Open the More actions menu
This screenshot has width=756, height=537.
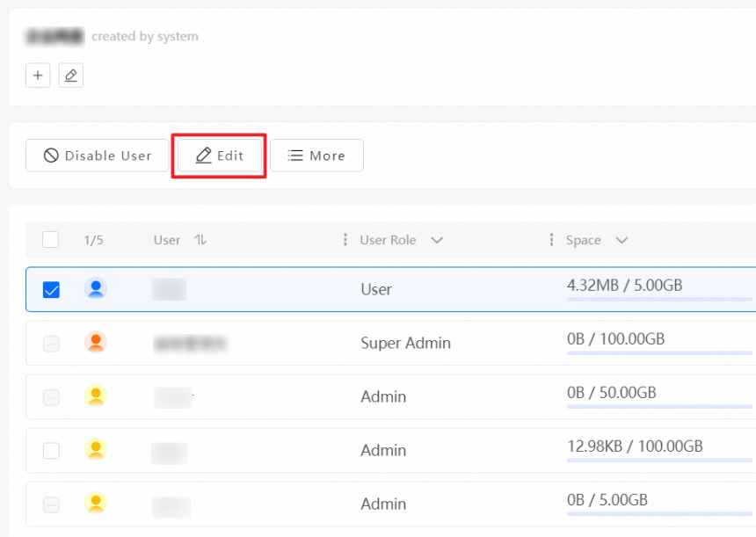316,156
